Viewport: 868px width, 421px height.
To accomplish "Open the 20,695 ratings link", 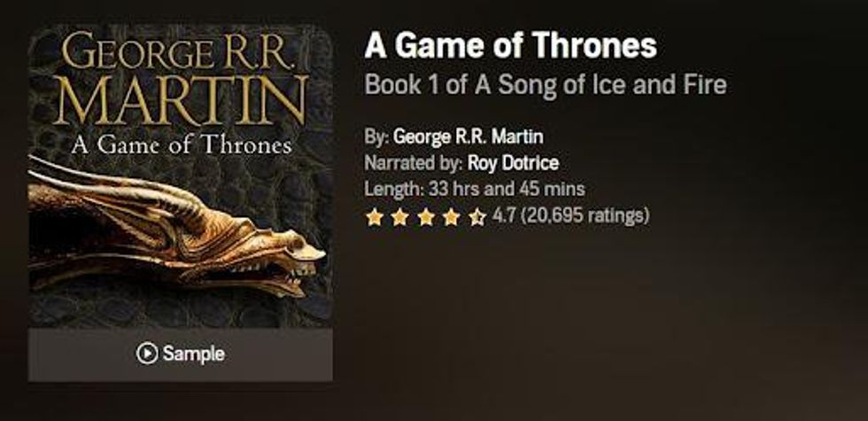I will pos(585,214).
